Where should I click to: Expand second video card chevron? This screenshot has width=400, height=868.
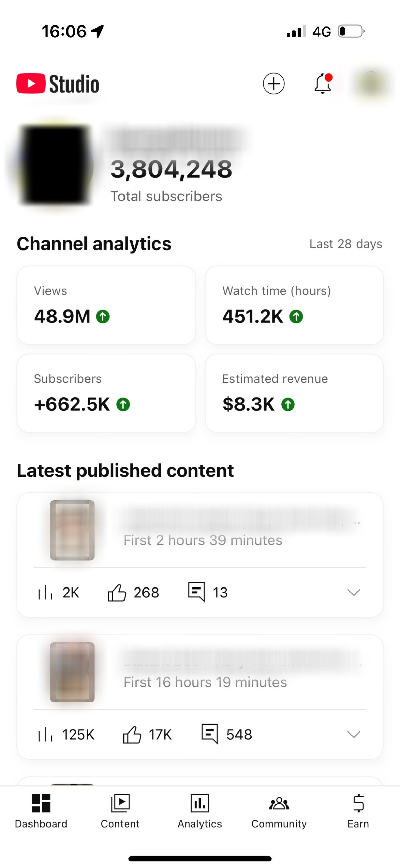[x=354, y=735]
